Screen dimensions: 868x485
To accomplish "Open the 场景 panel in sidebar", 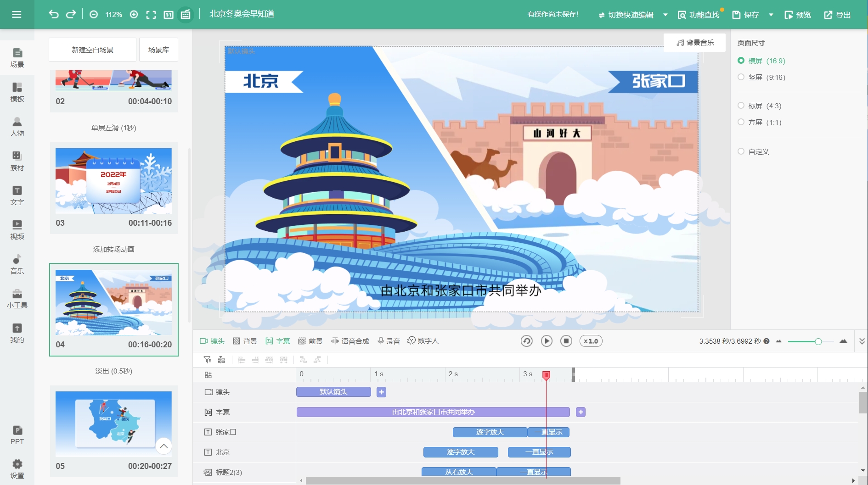I will tap(17, 58).
